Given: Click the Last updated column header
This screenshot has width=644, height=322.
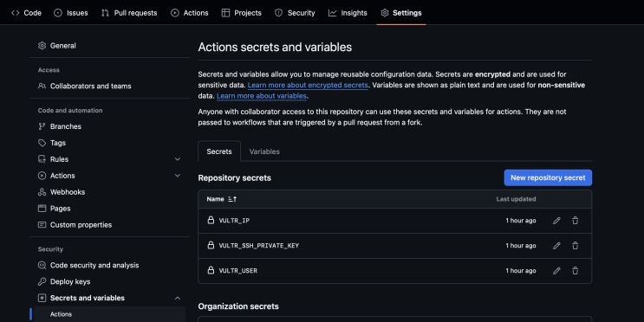Looking at the screenshot, I should click(516, 199).
